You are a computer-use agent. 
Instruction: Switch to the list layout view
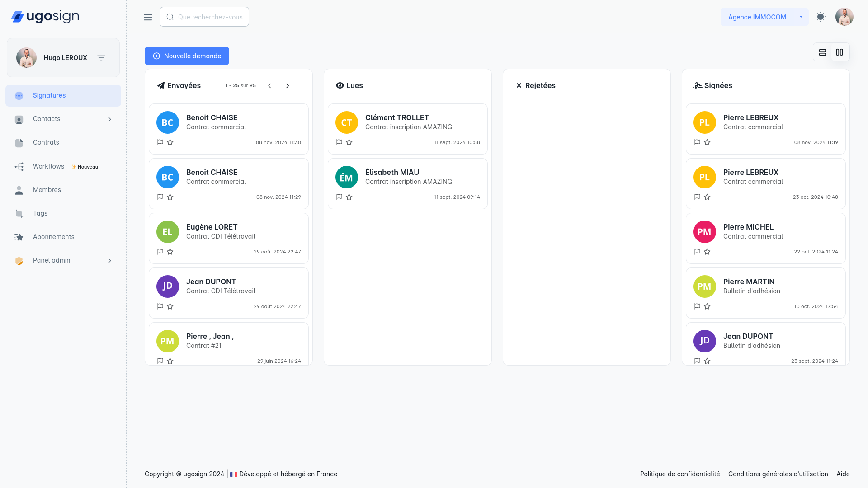pyautogui.click(x=822, y=52)
